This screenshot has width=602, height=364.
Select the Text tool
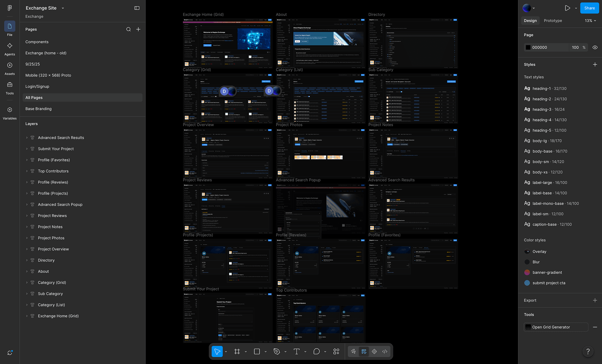pos(296,351)
